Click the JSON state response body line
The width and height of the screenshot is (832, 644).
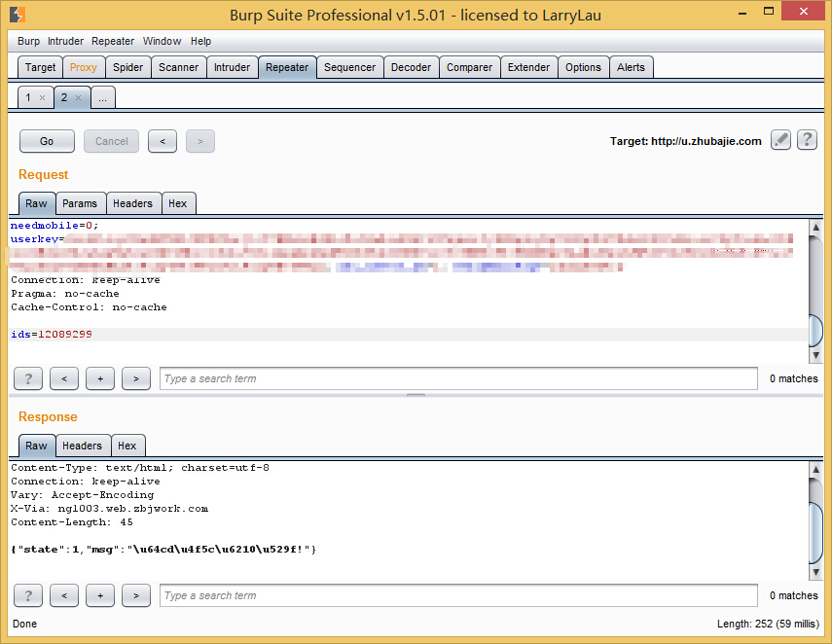163,550
